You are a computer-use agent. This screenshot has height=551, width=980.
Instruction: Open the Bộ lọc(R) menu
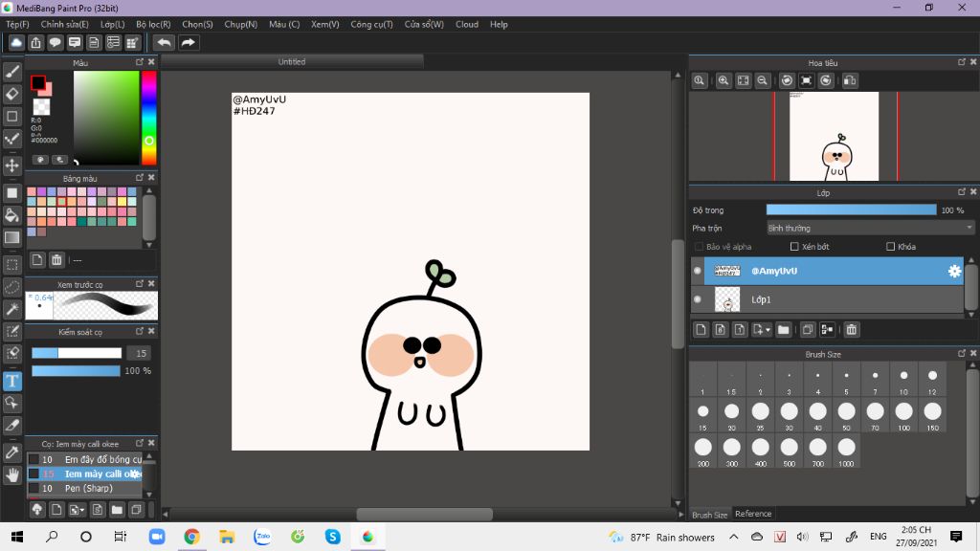(x=153, y=24)
